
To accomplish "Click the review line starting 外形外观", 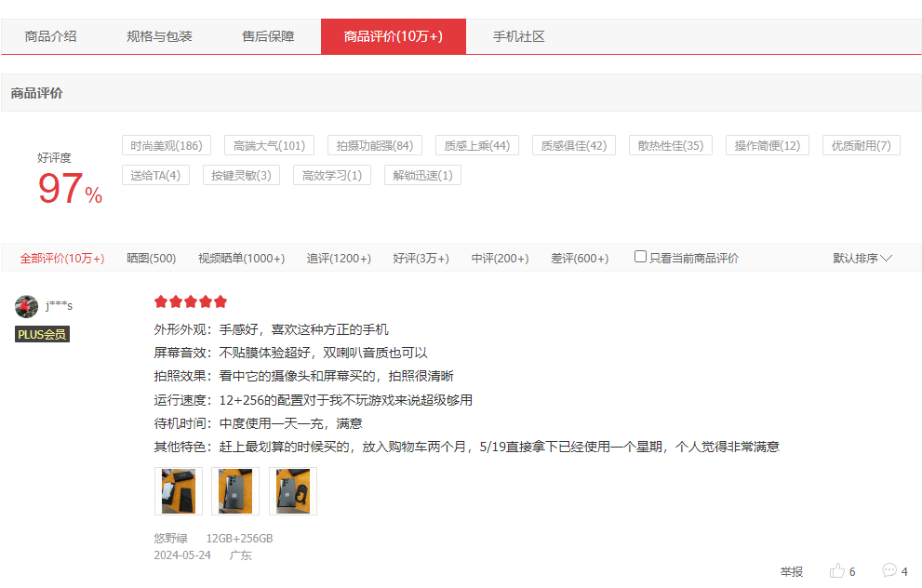I will (271, 329).
